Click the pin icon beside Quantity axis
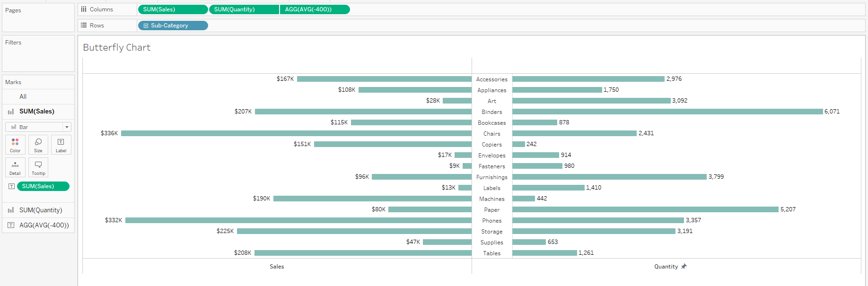Viewport: 868px width, 286px height. (684, 267)
